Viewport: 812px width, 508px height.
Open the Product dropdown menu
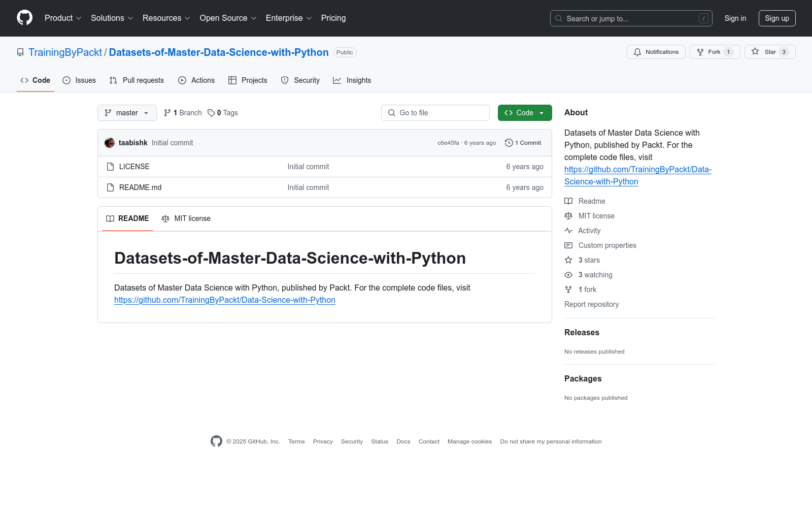point(63,18)
